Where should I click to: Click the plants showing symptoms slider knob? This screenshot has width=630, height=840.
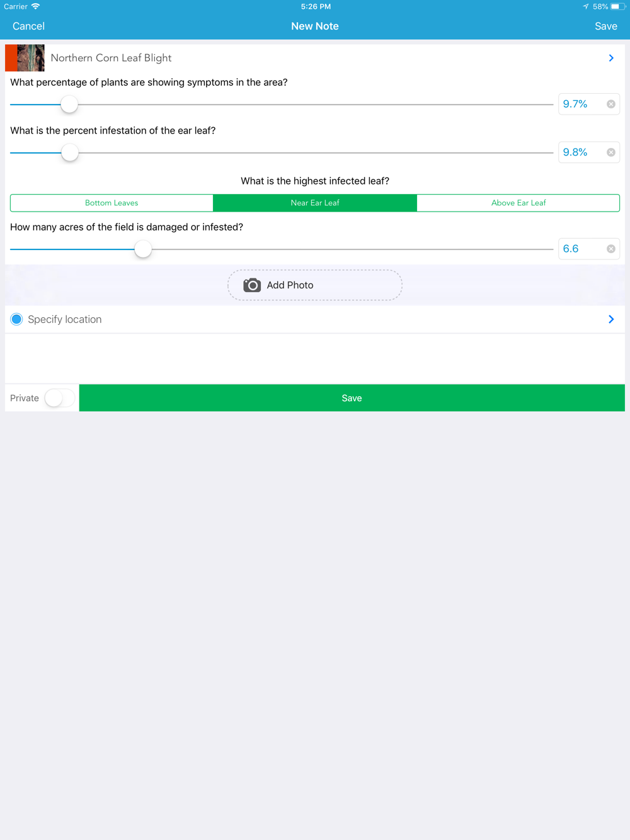click(x=69, y=105)
